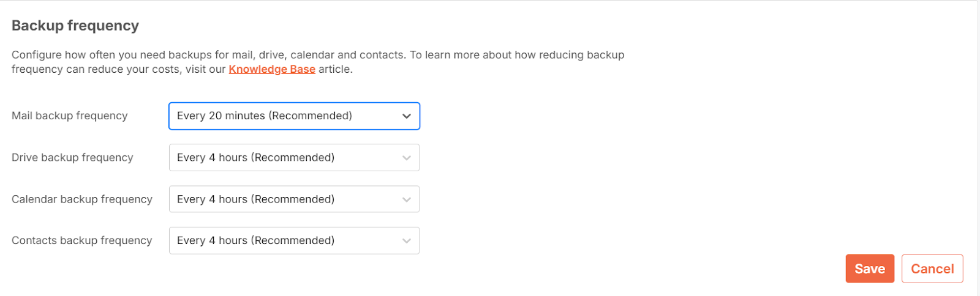Viewport: 980px width, 296px height.
Task: Click the 'Drive backup frequency' label
Action: coord(72,157)
